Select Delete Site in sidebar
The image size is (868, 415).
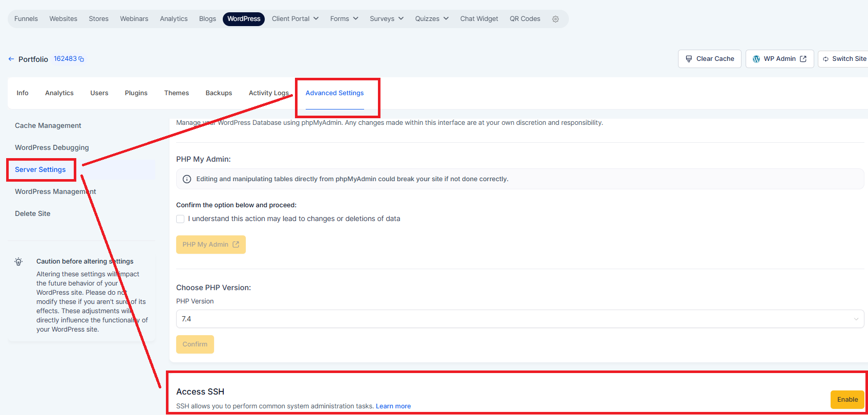tap(33, 214)
